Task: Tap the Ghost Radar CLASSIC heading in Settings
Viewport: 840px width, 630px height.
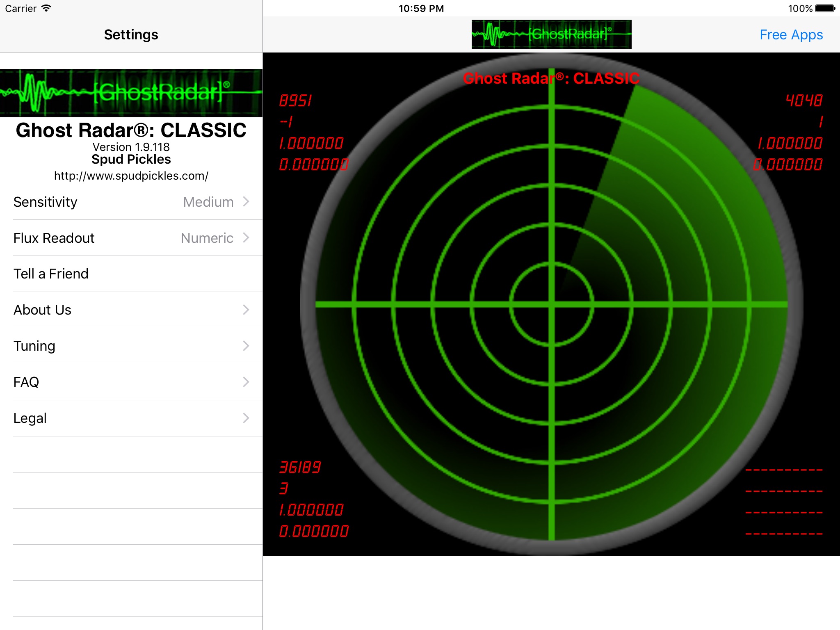Action: (131, 130)
